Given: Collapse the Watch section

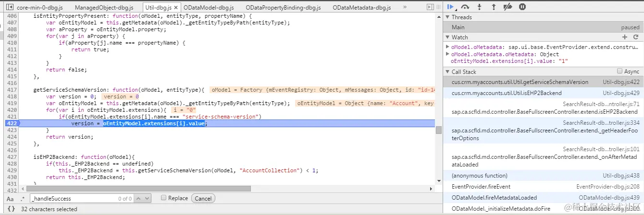Looking at the screenshot, I should 447,37.
